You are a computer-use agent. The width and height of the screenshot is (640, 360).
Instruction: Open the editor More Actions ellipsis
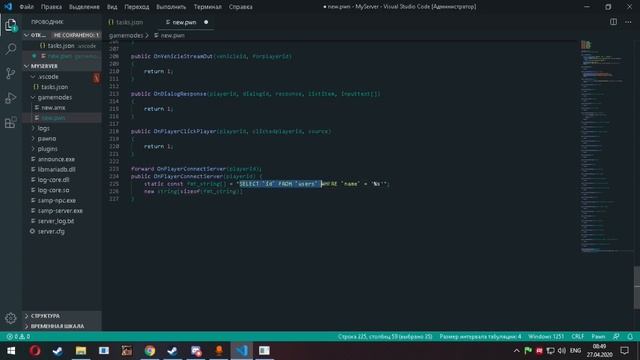tap(628, 22)
